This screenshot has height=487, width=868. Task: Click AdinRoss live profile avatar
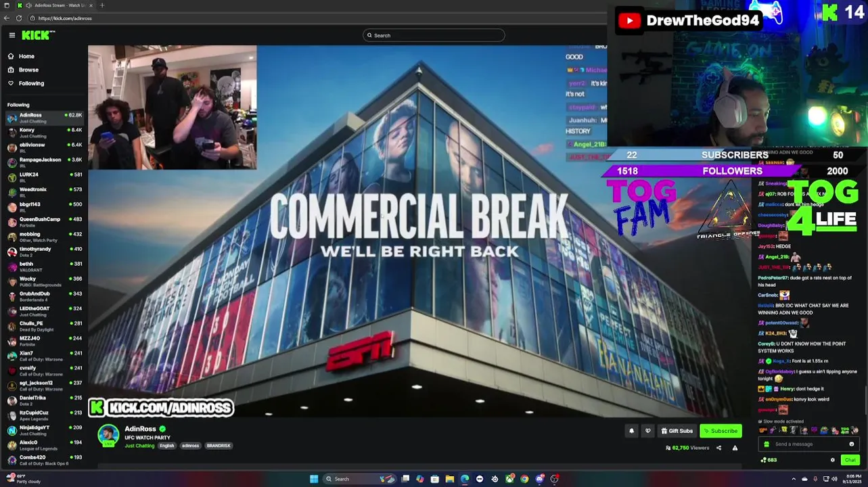click(108, 436)
